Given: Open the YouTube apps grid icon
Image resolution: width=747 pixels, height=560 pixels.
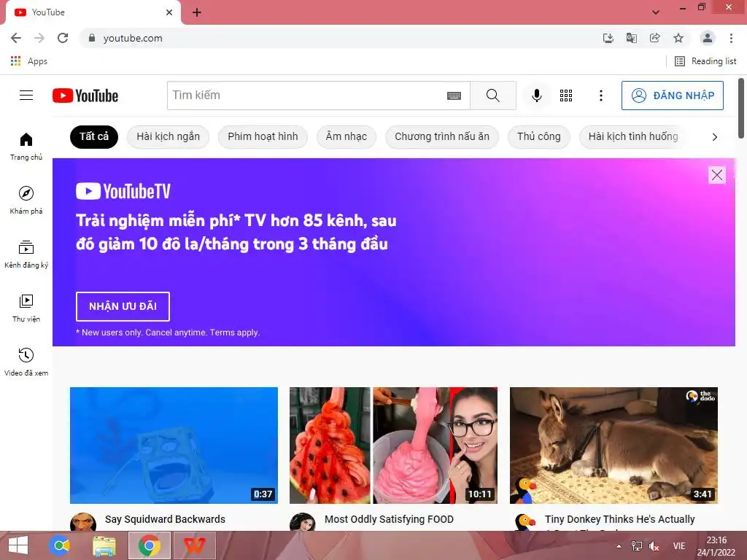Looking at the screenshot, I should click(x=566, y=96).
